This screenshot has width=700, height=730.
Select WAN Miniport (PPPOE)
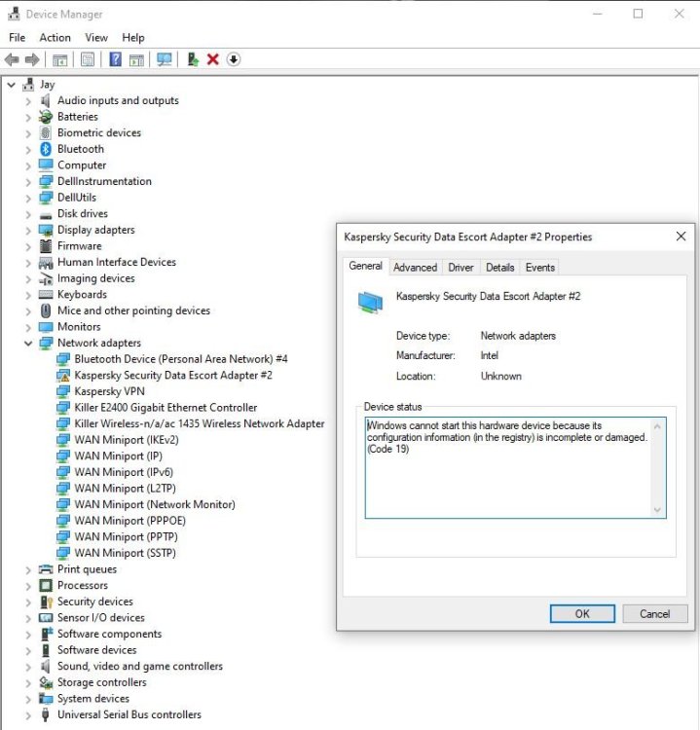point(129,521)
